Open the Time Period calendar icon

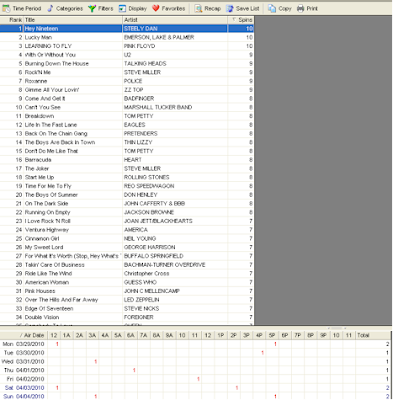(x=6, y=8)
